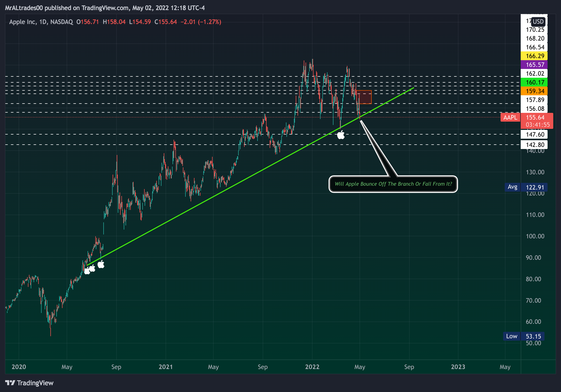
Task: Click the Apple logo marker near 2022 low
Action: coord(341,135)
